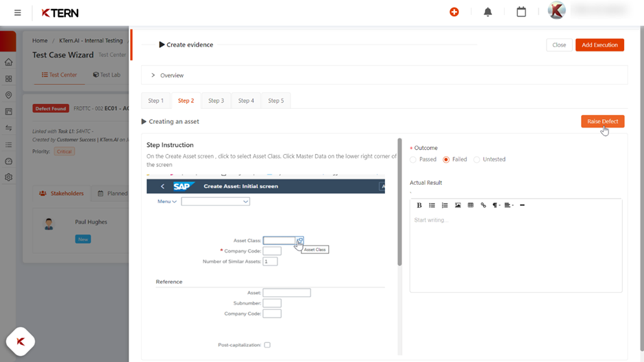Click the Raise Defect button
The image size is (644, 362).
tap(602, 121)
